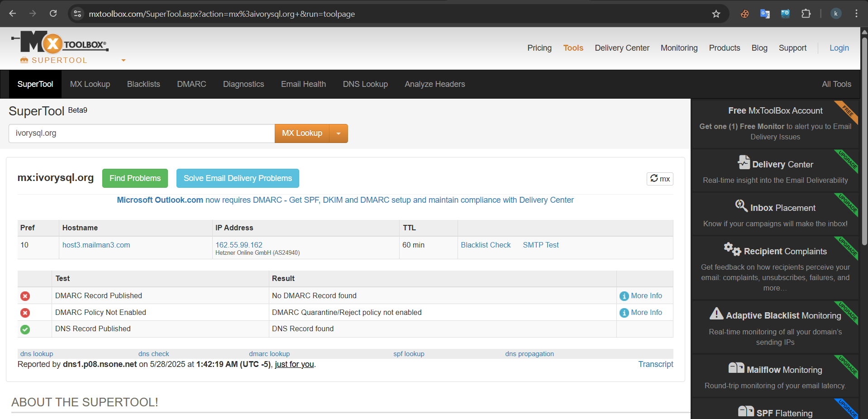Click the Delivery Center panel icon
Screen dimensions: 868x419
(x=743, y=162)
